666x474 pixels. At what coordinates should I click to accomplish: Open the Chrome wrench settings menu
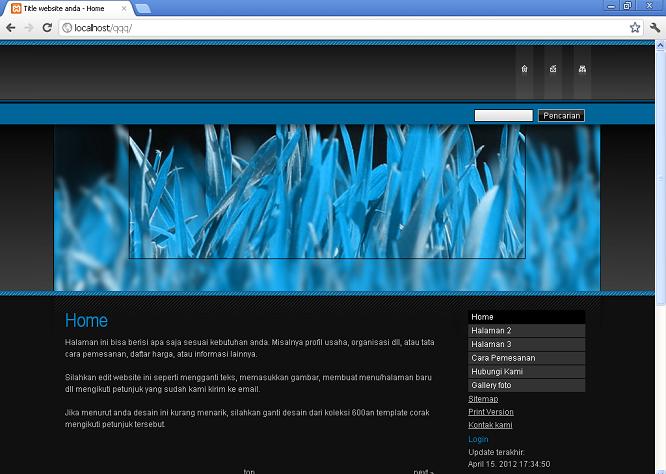click(655, 28)
